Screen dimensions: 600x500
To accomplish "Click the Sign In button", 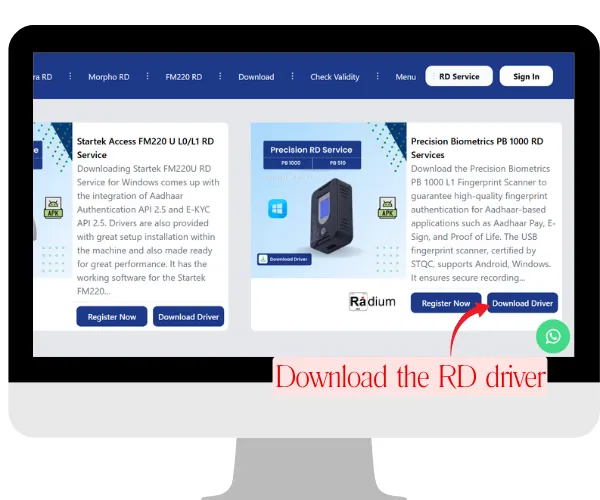I will click(x=526, y=76).
